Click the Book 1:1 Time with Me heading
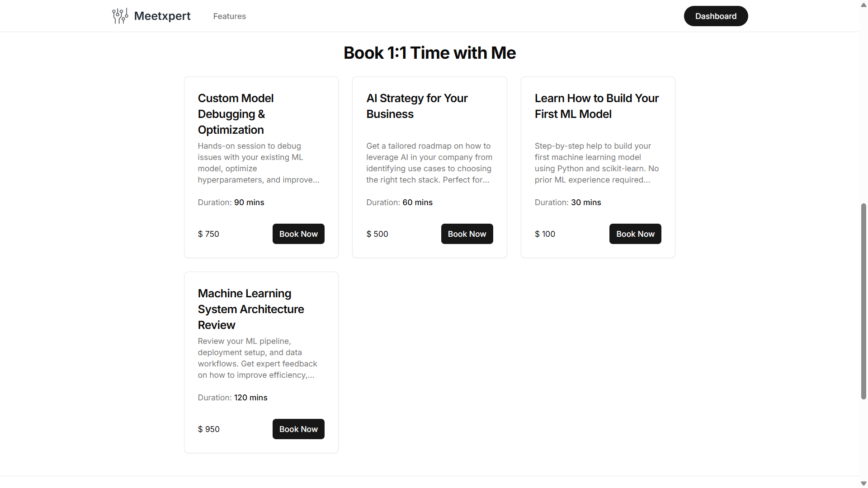Image resolution: width=868 pixels, height=488 pixels. pyautogui.click(x=429, y=52)
